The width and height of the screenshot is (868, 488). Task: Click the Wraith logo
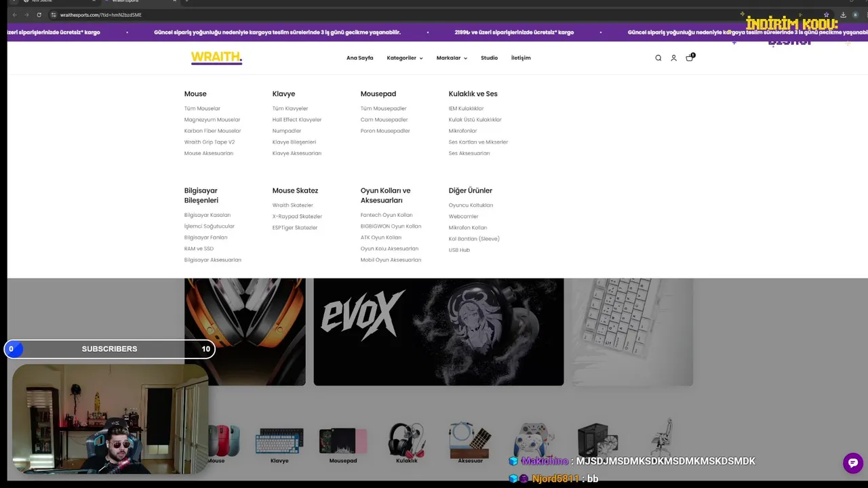(x=216, y=58)
